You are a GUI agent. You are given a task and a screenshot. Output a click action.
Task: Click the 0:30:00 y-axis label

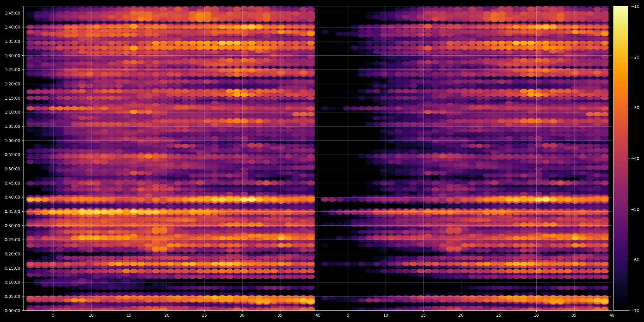click(12, 225)
